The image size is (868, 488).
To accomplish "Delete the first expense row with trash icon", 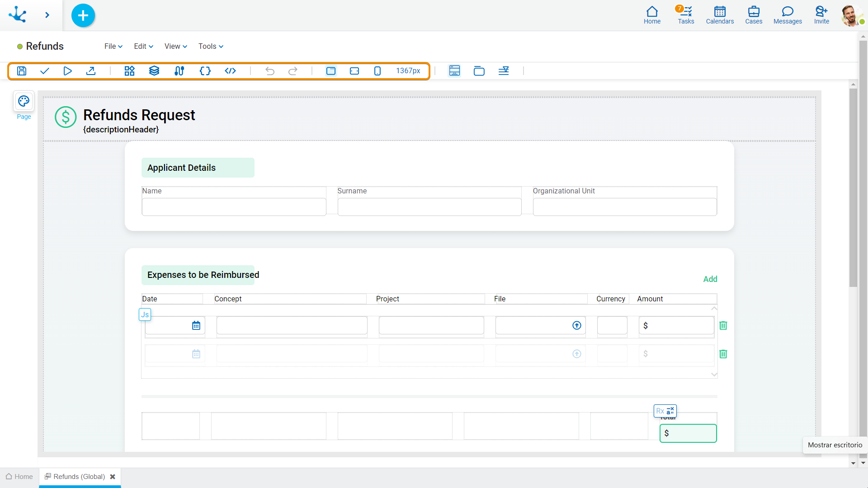I will pos(723,326).
